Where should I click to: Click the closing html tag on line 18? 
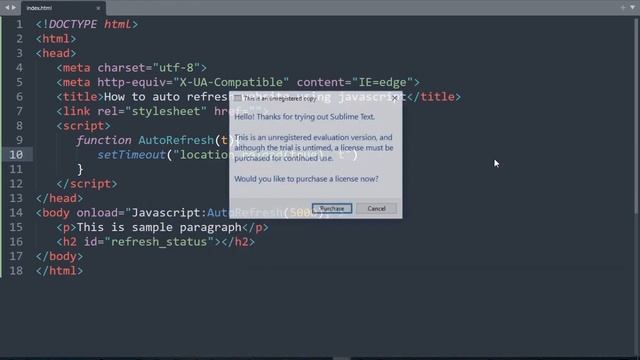coord(59,271)
